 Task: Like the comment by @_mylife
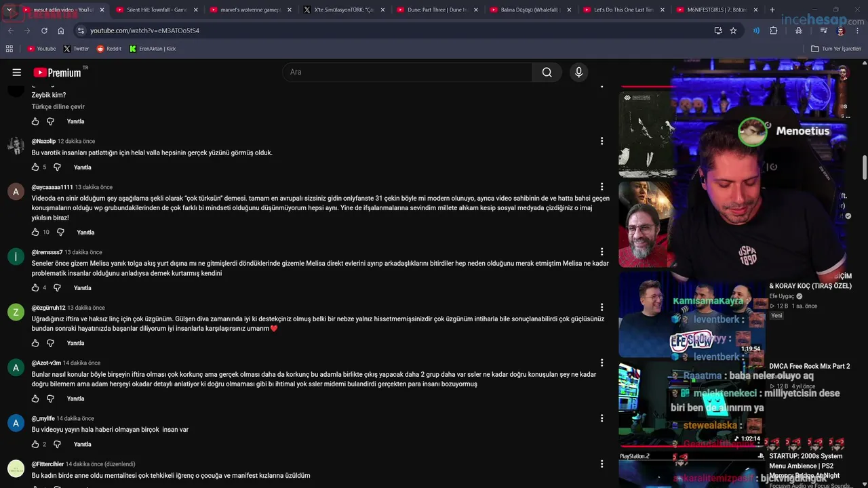point(35,445)
